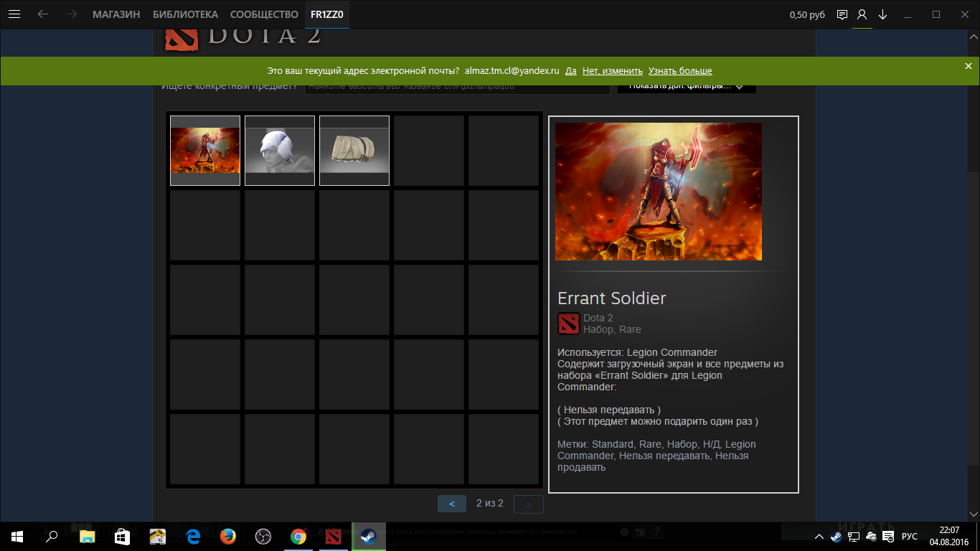Click Узнать больше link
This screenshot has width=980, height=551.
(x=680, y=70)
